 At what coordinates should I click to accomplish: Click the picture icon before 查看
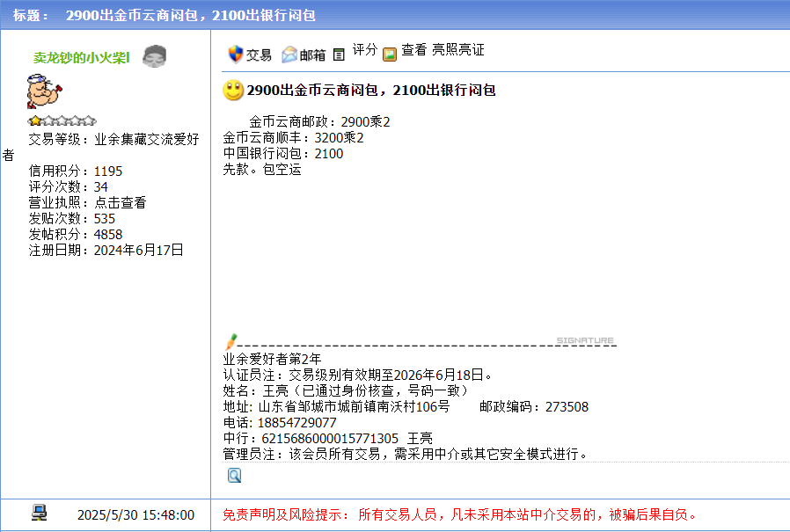(390, 55)
